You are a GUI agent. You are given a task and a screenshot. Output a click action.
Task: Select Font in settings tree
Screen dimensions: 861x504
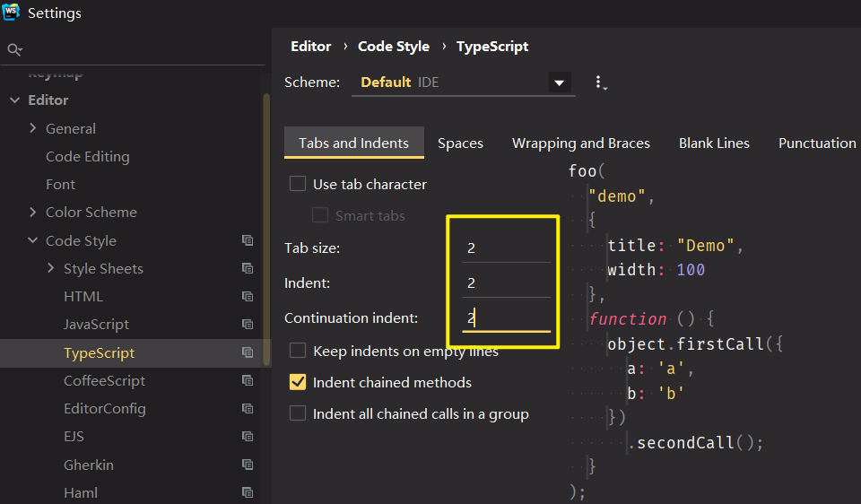(x=60, y=185)
